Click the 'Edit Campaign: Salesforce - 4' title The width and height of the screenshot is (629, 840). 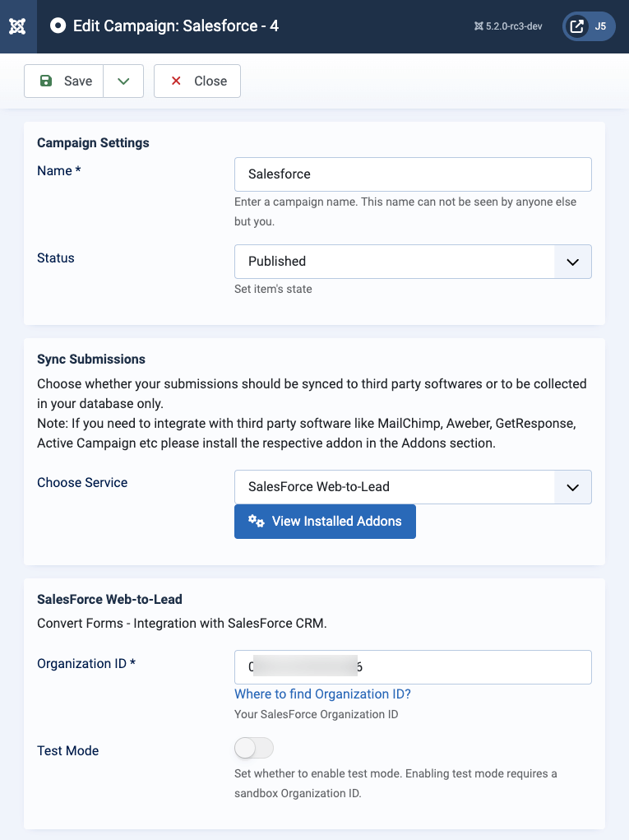(176, 26)
